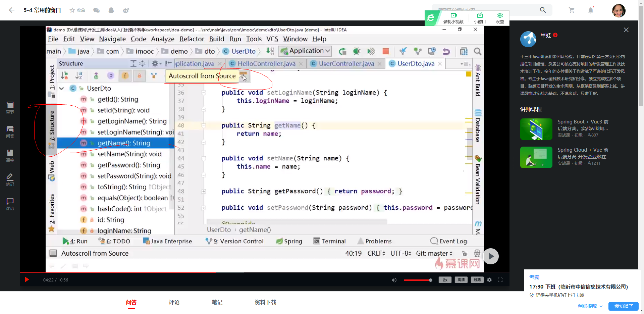Image resolution: width=644 pixels, height=314 pixels.
Task: Open the UTF-8 encoding dropdown
Action: (x=401, y=253)
